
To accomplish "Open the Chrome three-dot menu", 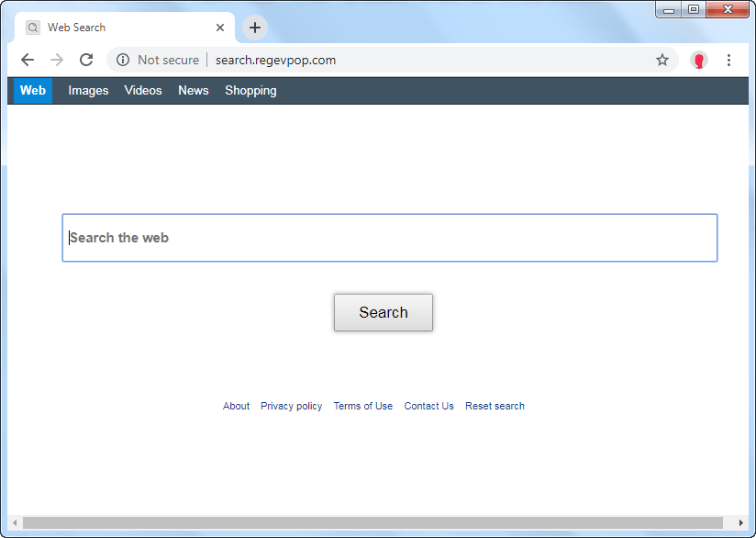I will (x=729, y=61).
